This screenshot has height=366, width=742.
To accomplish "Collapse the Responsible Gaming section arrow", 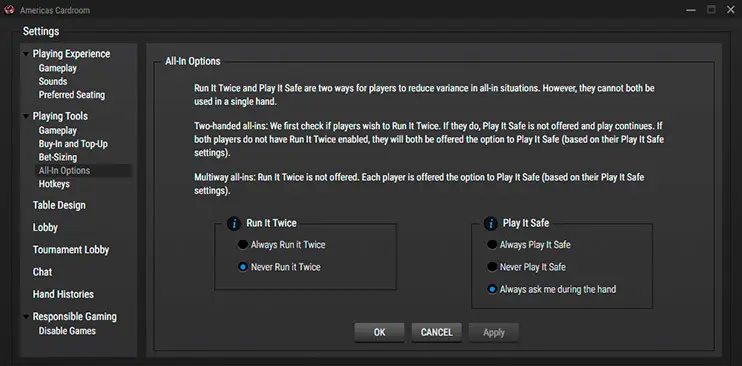I will 26,317.
